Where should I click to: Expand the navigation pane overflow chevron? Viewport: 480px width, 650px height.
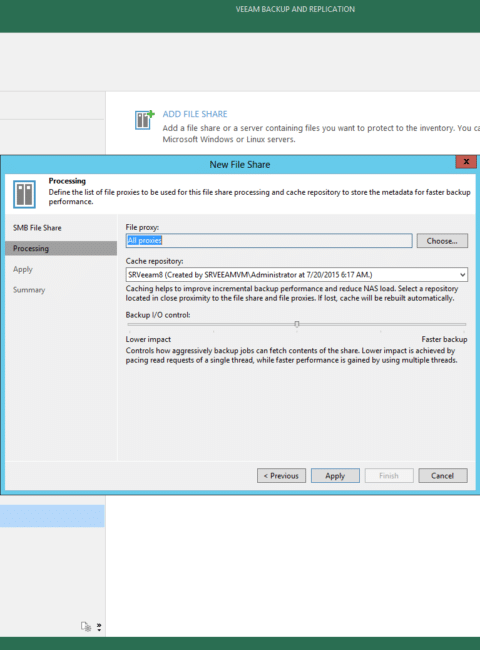tap(99, 627)
